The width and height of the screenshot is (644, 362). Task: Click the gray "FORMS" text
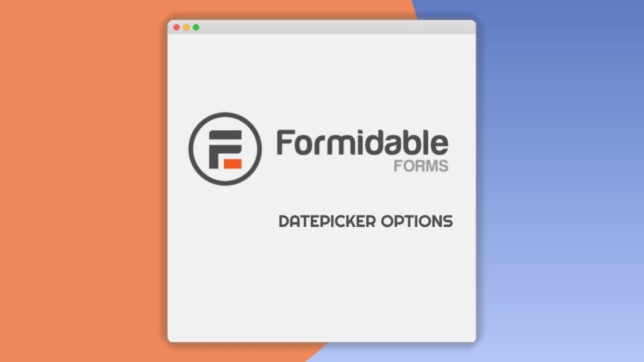[421, 166]
